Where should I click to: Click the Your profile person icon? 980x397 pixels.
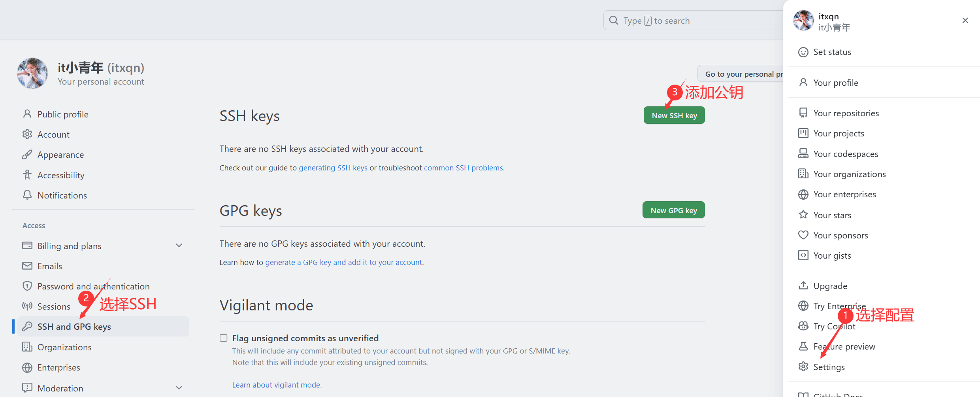coord(803,82)
